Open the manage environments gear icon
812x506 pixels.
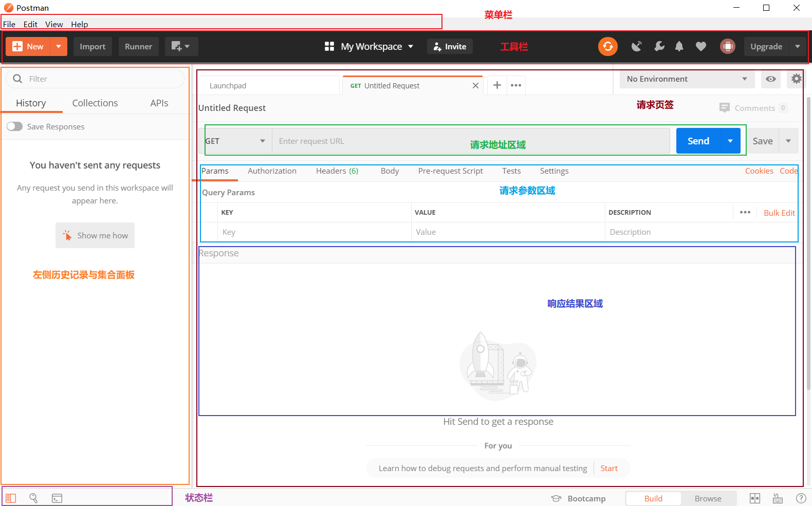pyautogui.click(x=796, y=79)
